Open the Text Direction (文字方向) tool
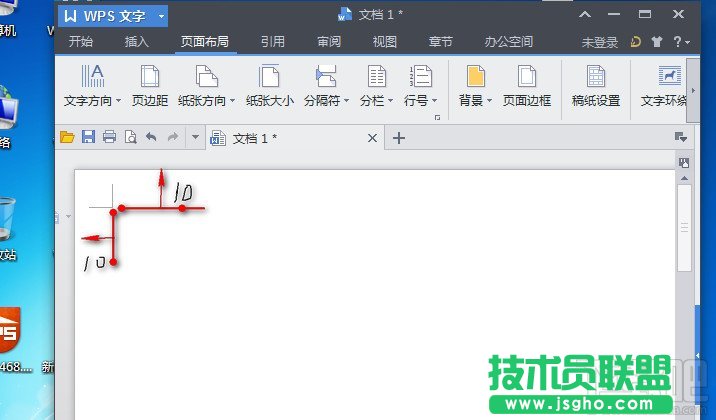The width and height of the screenshot is (716, 420). [93, 86]
